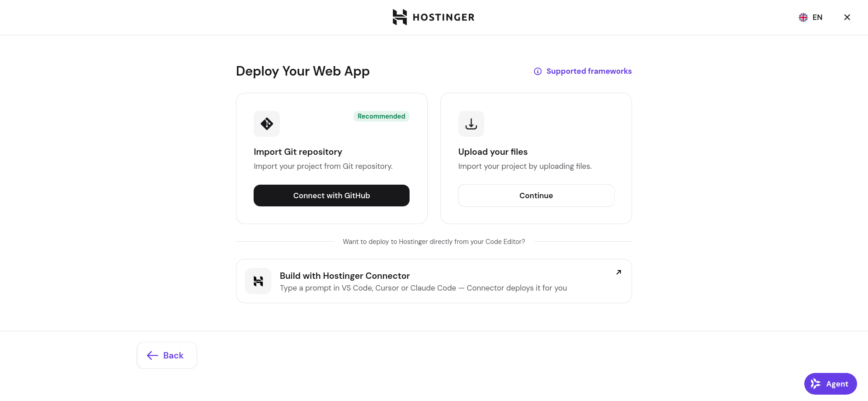Screen dimensions: 868x401
Task: Click the left arrow in Back button
Action: pos(152,355)
